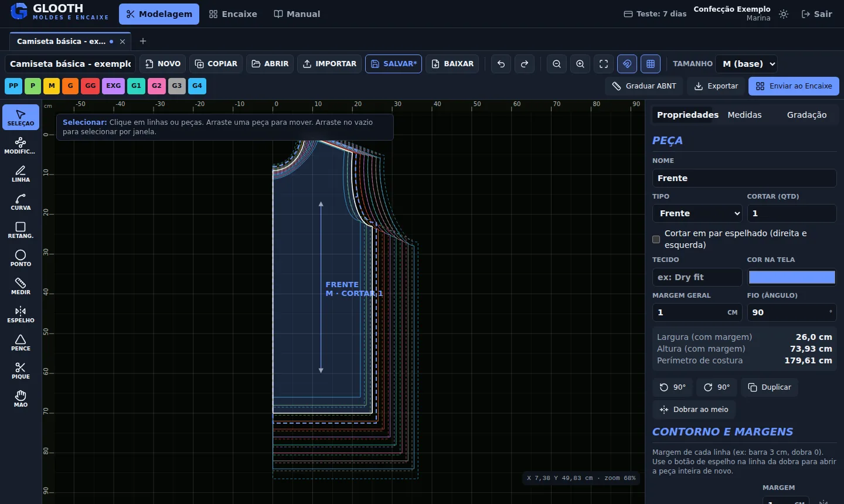Enable Cortar em par espelhado checkbox

coord(656,239)
